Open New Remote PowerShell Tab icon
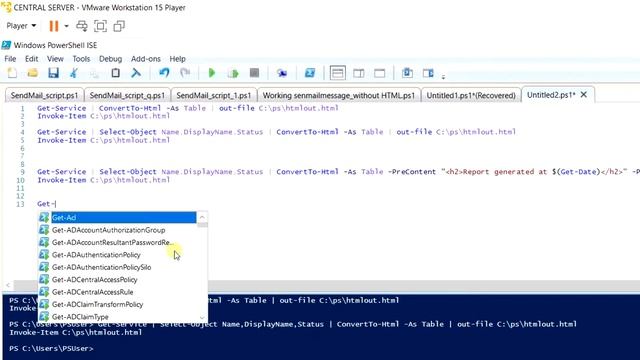The image size is (640, 360). coord(282,73)
